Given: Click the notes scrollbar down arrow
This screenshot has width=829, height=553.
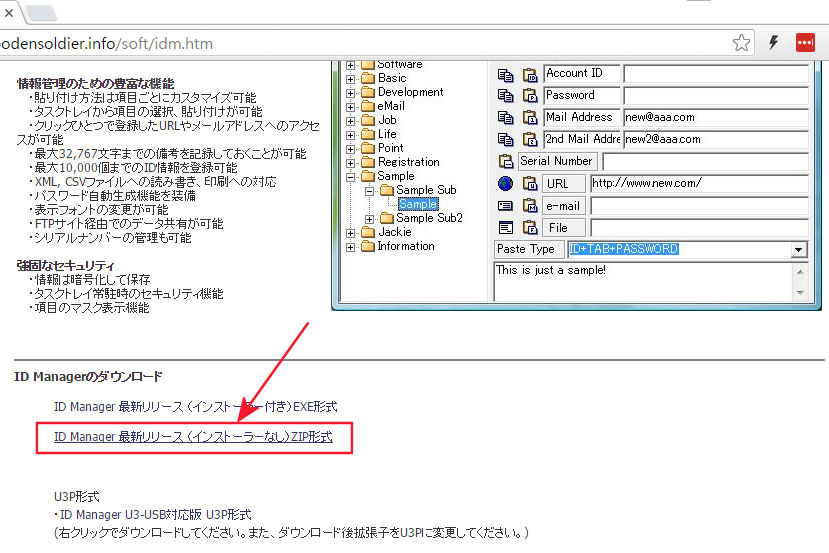Looking at the screenshot, I should (x=800, y=292).
